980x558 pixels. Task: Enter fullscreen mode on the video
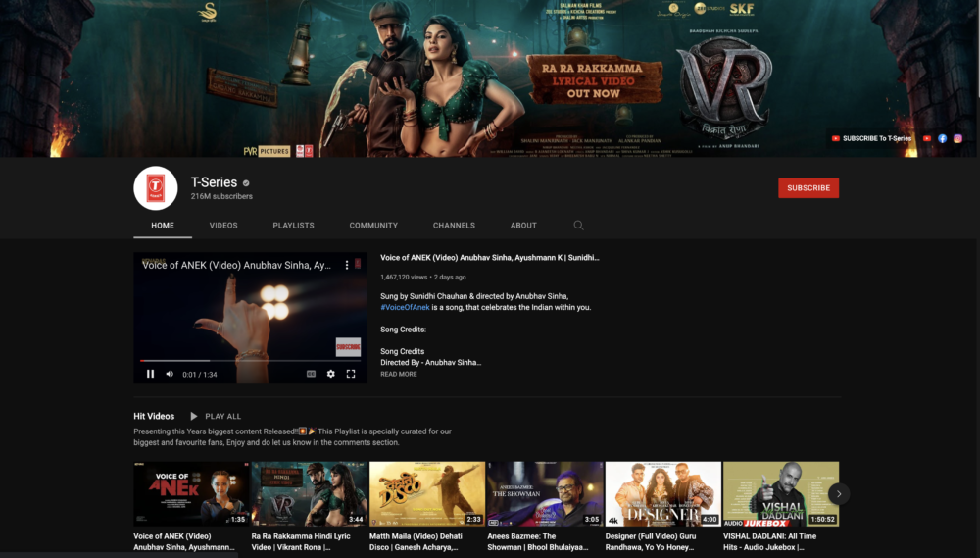tap(351, 374)
